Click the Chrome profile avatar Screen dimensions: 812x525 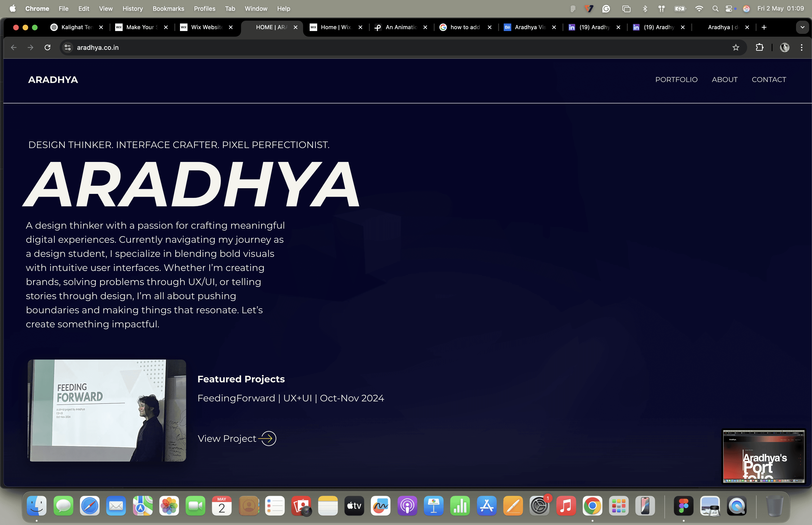pyautogui.click(x=785, y=47)
